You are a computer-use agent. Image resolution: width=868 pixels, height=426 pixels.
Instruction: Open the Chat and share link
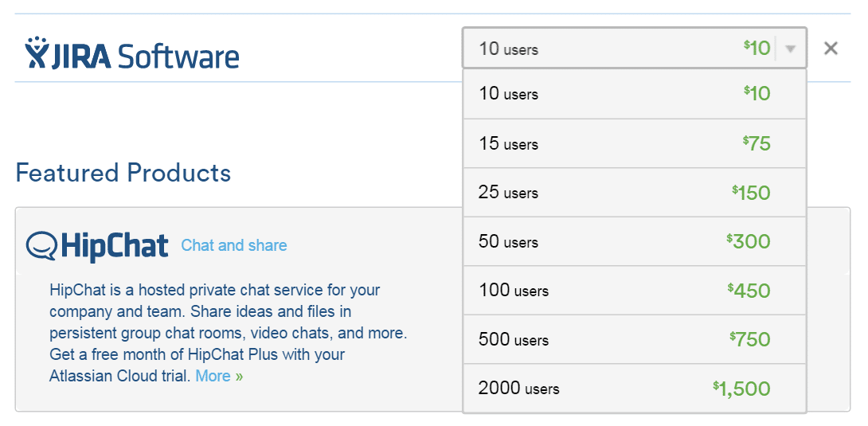pyautogui.click(x=234, y=245)
